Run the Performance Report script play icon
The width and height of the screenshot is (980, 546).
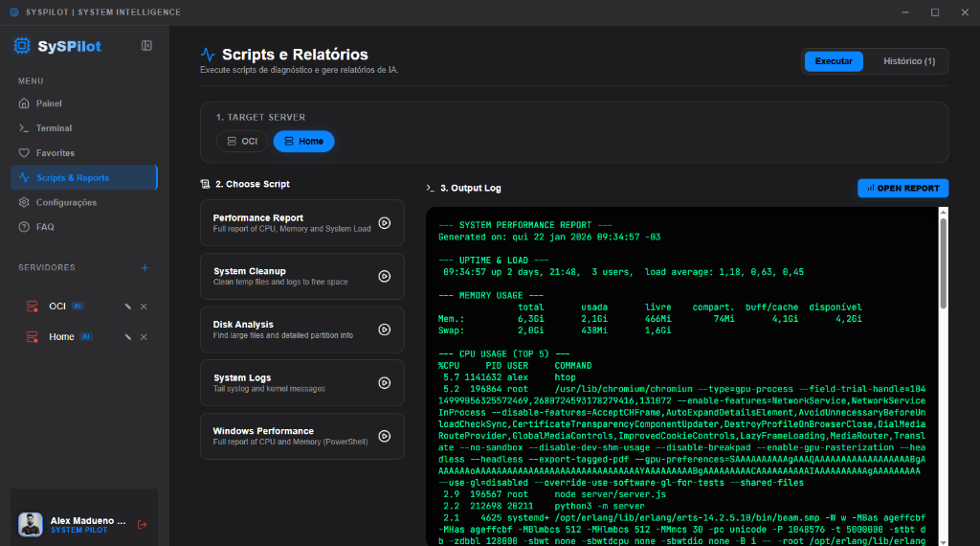pos(385,223)
